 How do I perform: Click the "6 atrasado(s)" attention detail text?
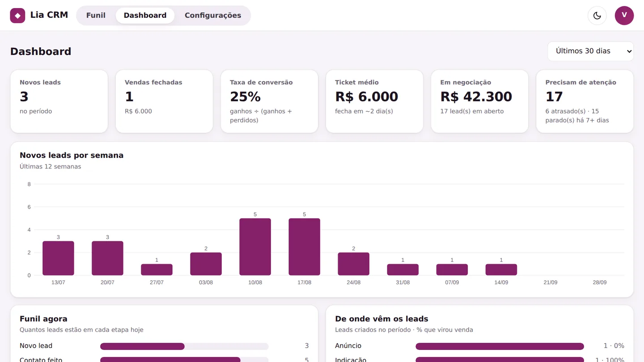coord(566,111)
